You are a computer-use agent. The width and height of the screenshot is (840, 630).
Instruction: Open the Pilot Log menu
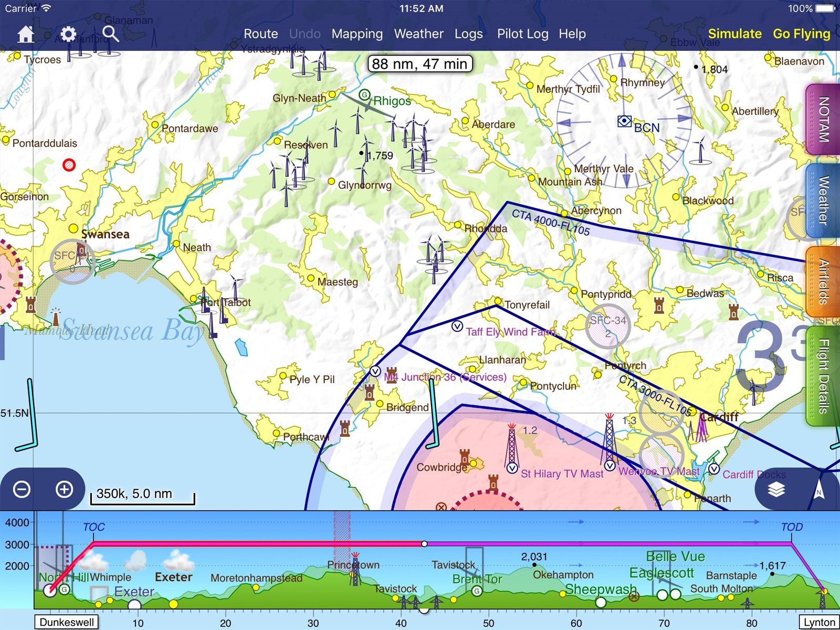click(x=523, y=34)
